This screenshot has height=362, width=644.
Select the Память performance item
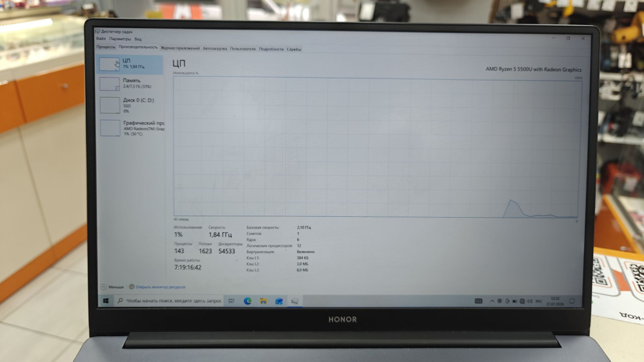click(130, 83)
